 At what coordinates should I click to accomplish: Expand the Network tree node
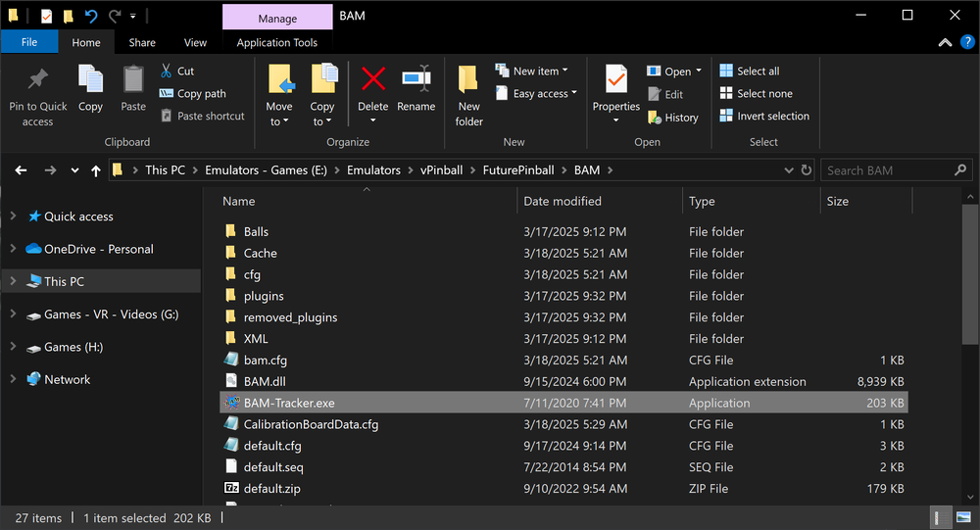[x=13, y=379]
